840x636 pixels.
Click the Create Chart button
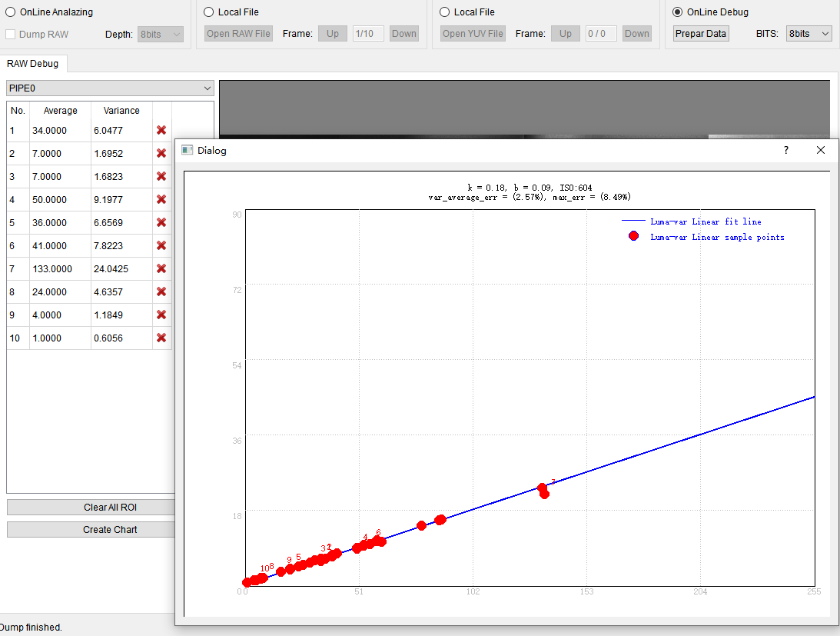[110, 530]
